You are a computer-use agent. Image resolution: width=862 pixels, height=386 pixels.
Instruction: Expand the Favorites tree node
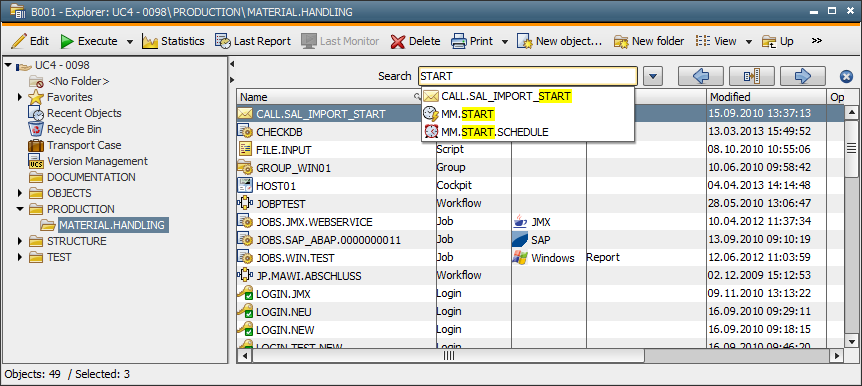point(20,97)
